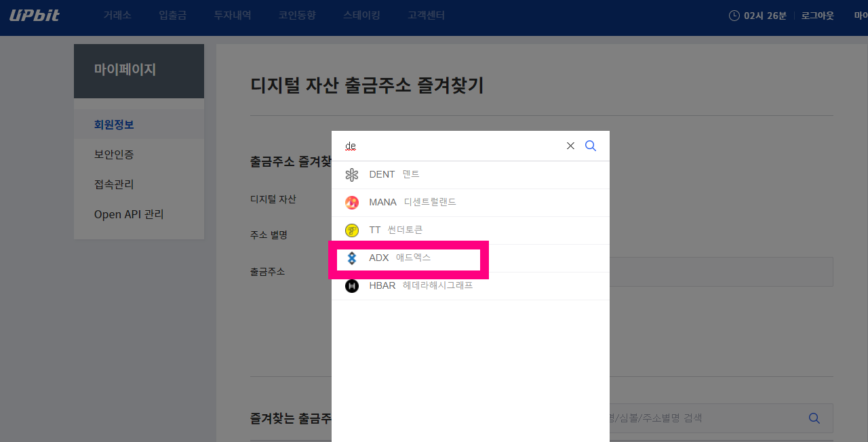Click the 로그아웃 link
The height and width of the screenshot is (442, 868).
click(x=818, y=16)
